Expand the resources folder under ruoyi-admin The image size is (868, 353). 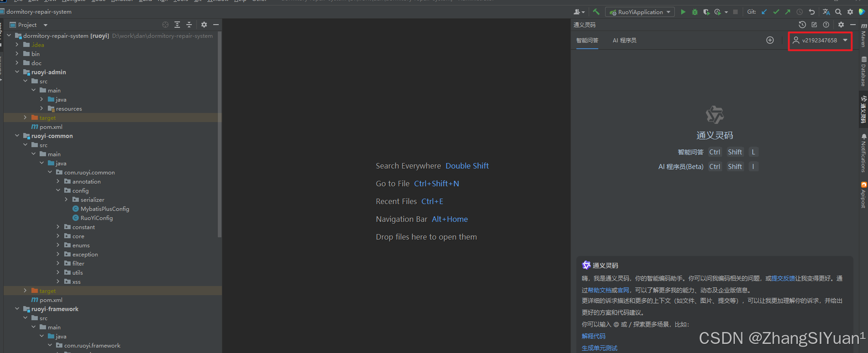pyautogui.click(x=41, y=108)
